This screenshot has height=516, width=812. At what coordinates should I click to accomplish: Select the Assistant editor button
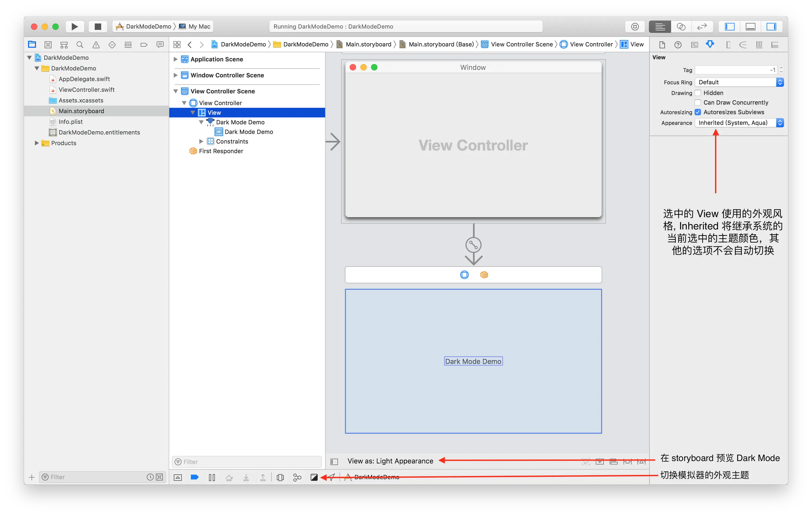(x=681, y=26)
